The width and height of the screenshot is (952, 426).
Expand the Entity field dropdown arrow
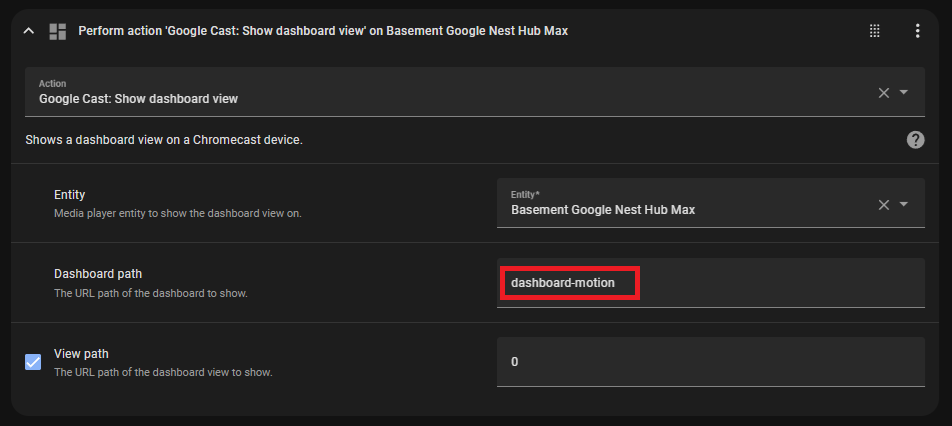coord(904,204)
